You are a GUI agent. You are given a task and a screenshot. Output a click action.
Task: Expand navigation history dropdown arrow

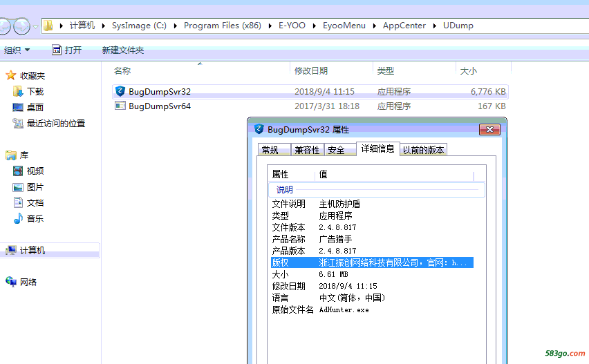pos(35,26)
